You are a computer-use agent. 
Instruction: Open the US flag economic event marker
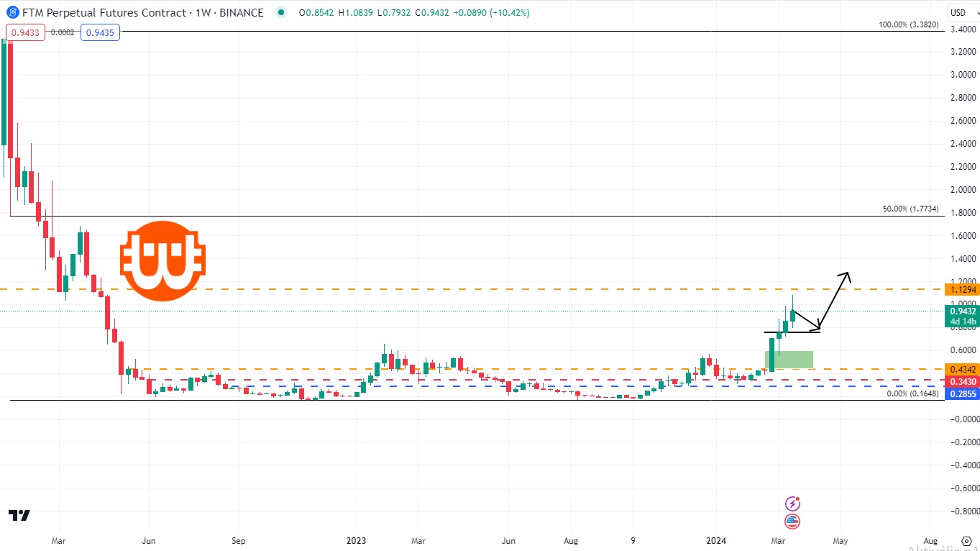click(792, 522)
